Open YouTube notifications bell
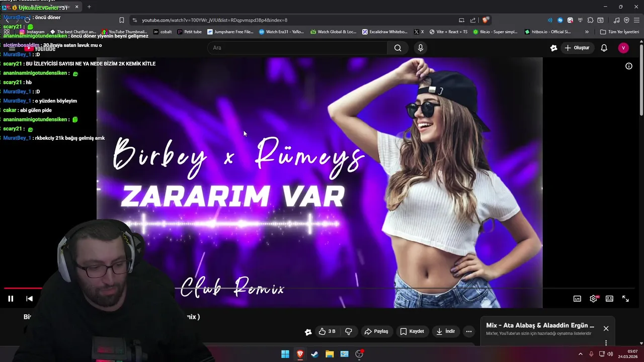 point(604,48)
